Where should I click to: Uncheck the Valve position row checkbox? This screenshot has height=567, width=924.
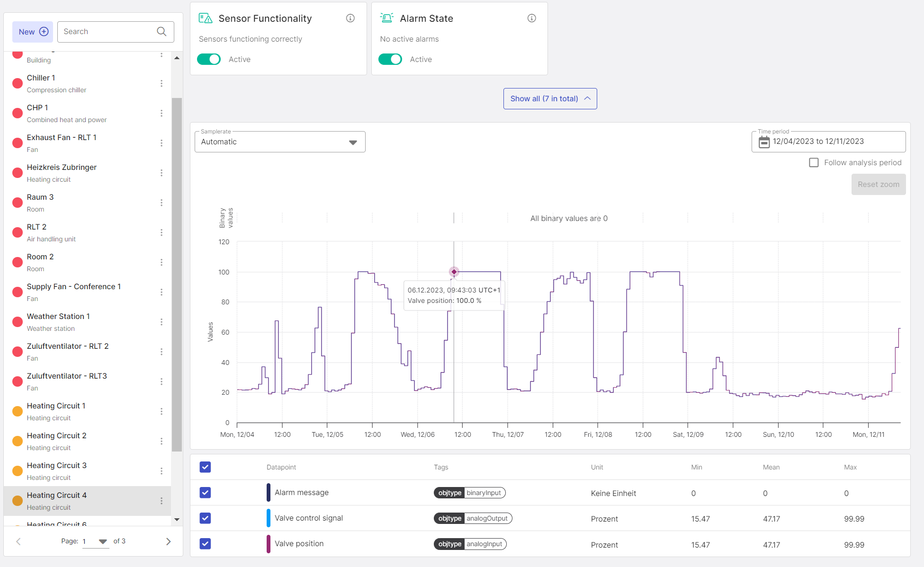pyautogui.click(x=205, y=544)
